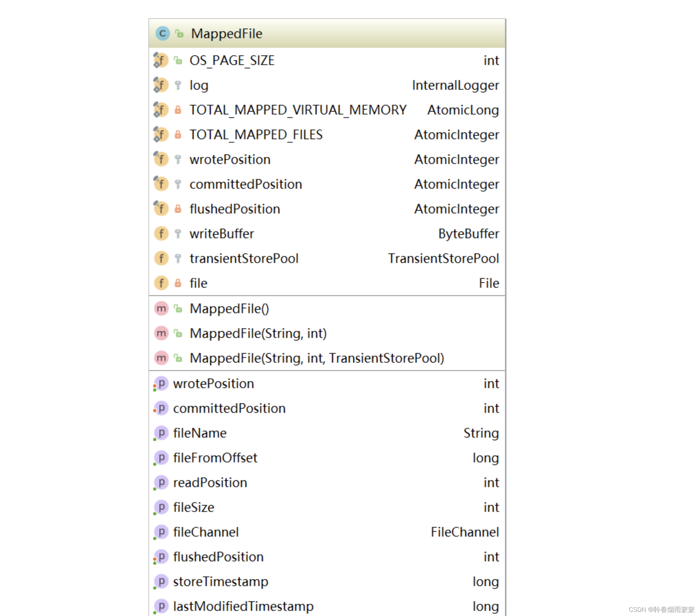Click the field icon for committedPosition AtomicInteger
The image size is (700, 616).
[x=161, y=184]
